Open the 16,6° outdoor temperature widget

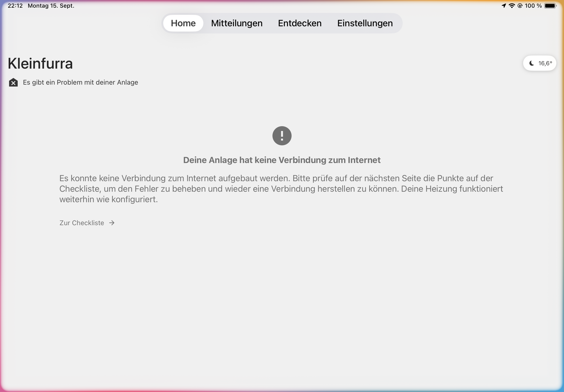click(540, 63)
